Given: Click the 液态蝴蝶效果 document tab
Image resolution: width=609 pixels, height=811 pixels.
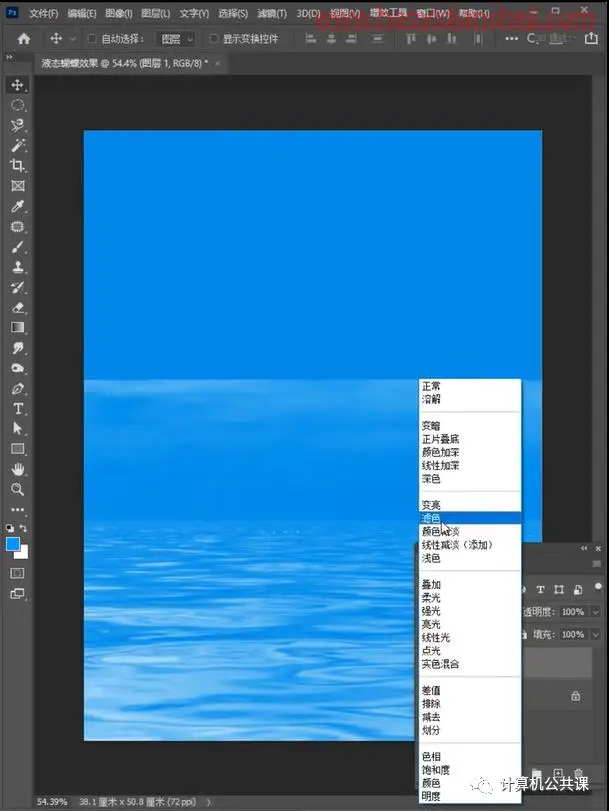Looking at the screenshot, I should (124, 63).
